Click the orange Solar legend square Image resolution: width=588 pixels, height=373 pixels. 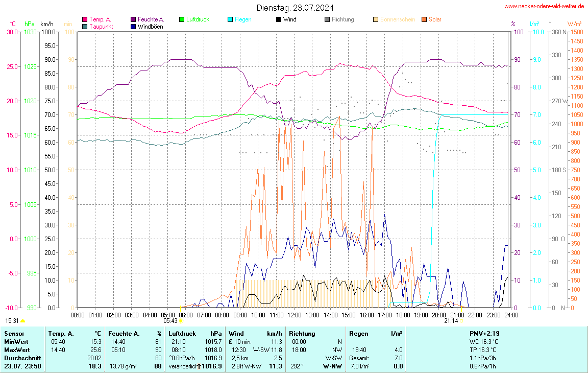424,19
